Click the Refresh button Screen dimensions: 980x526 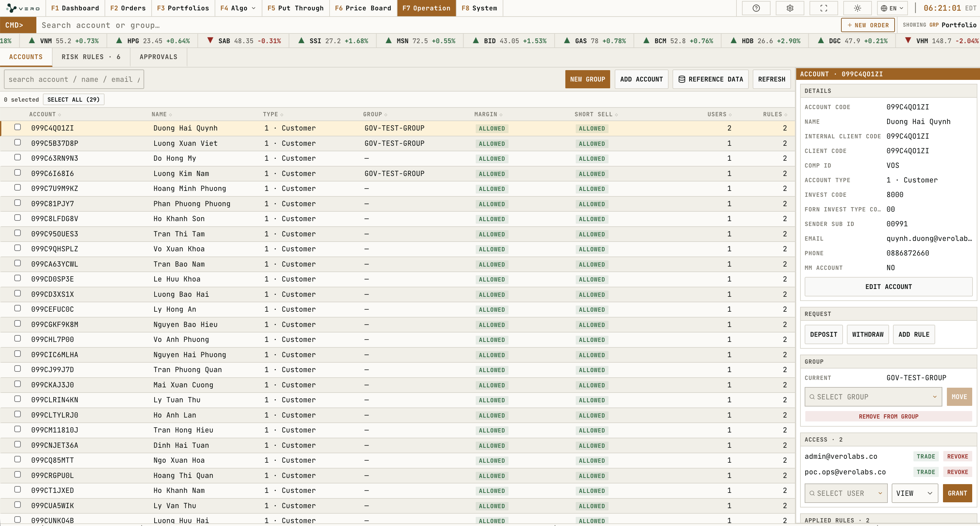pos(772,79)
